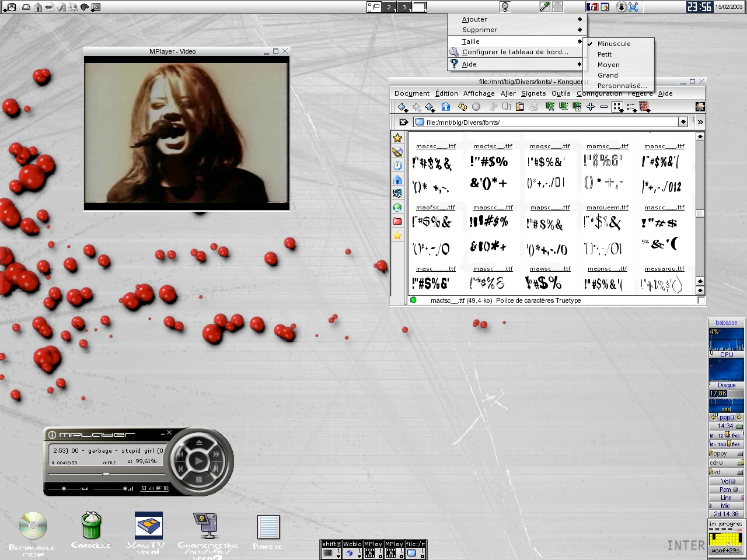Open the Affichage menu in Konqueror
Image resolution: width=747 pixels, height=560 pixels.
coord(479,93)
